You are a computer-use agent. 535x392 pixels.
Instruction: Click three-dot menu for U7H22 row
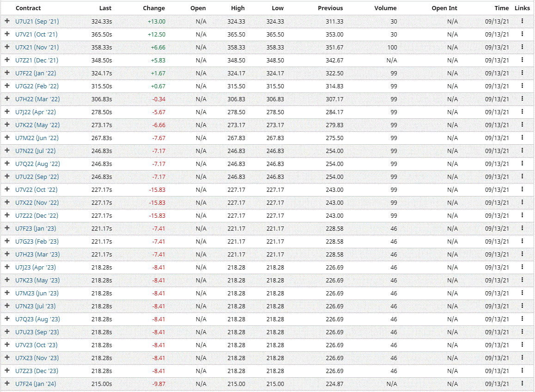coord(522,98)
